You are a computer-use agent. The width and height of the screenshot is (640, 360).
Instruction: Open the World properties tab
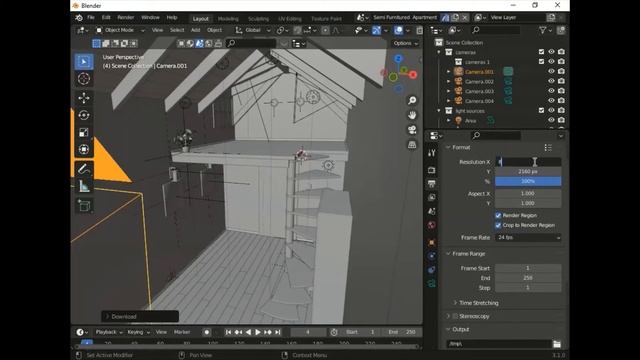coord(432,225)
